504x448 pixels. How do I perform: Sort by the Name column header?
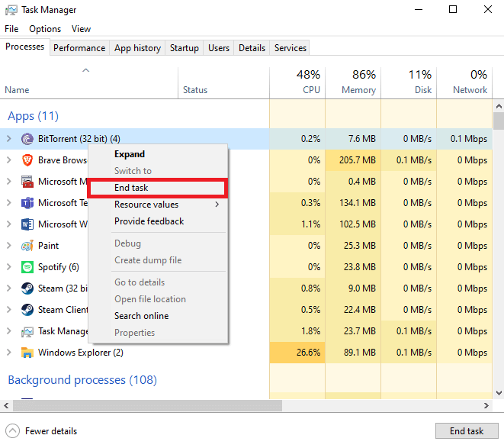pyautogui.click(x=89, y=82)
